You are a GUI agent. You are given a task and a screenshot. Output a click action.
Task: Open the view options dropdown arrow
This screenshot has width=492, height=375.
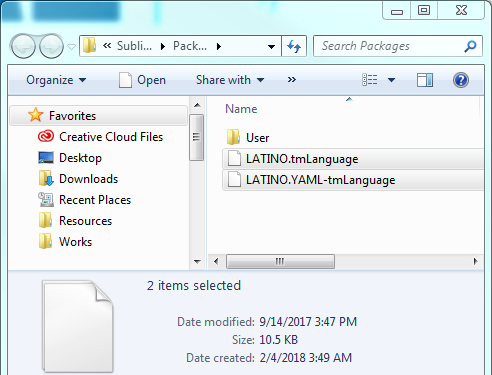391,80
